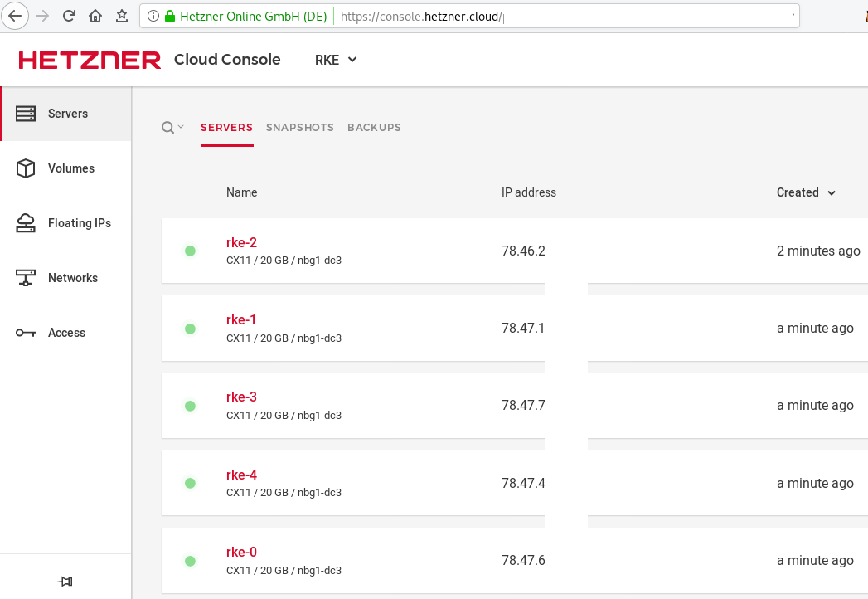Open Networks via its sidebar icon
The height and width of the screenshot is (599, 868).
click(26, 278)
